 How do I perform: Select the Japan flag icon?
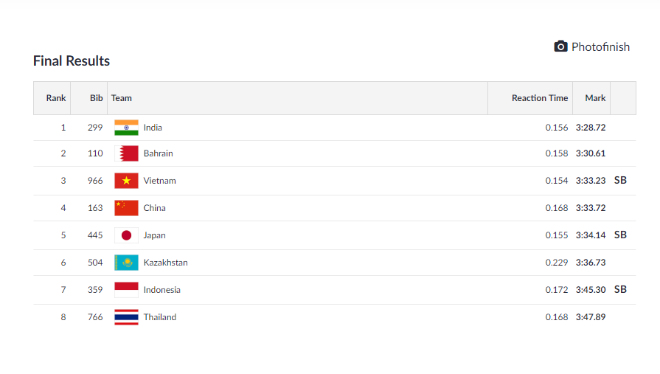tap(126, 235)
